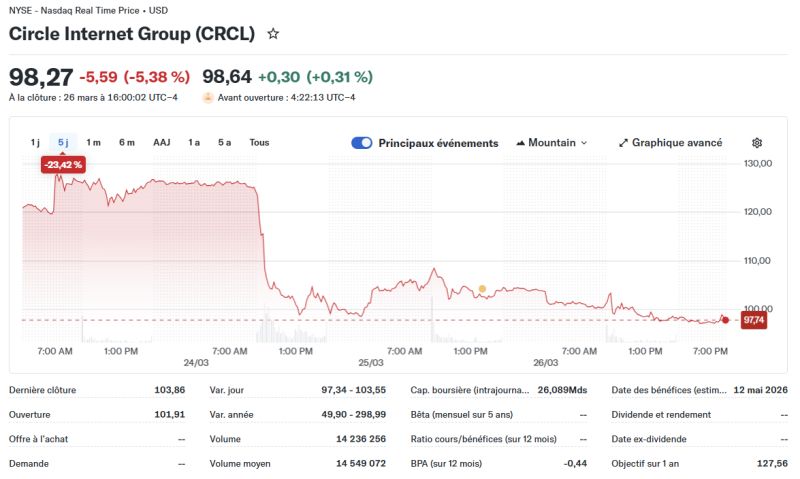Click the yellow event marker on chart

(482, 289)
